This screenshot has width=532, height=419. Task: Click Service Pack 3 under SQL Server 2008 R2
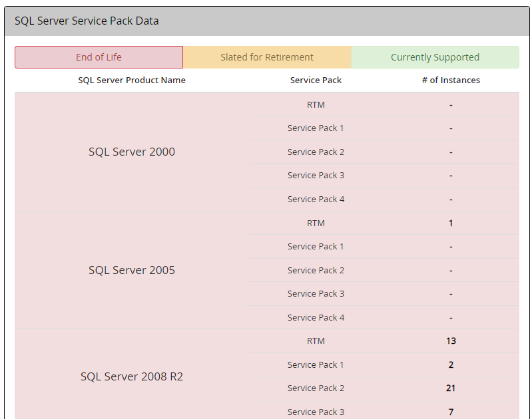click(316, 412)
